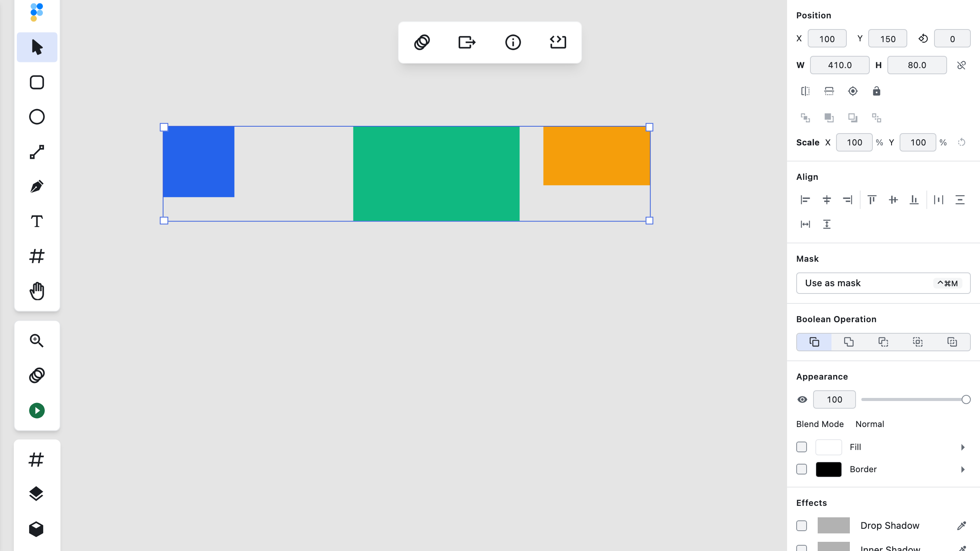The width and height of the screenshot is (980, 551).
Task: Pick the Line tool
Action: (37, 152)
